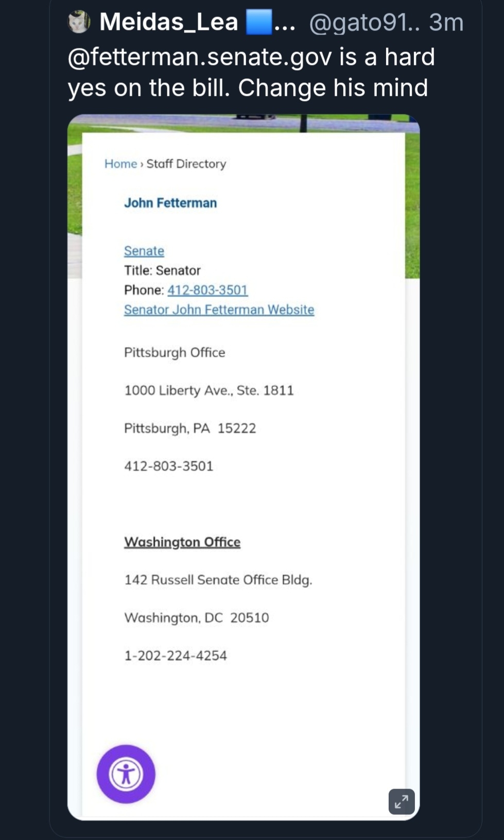Visit Senator John Fetterman Website link
504x840 pixels.
(219, 310)
